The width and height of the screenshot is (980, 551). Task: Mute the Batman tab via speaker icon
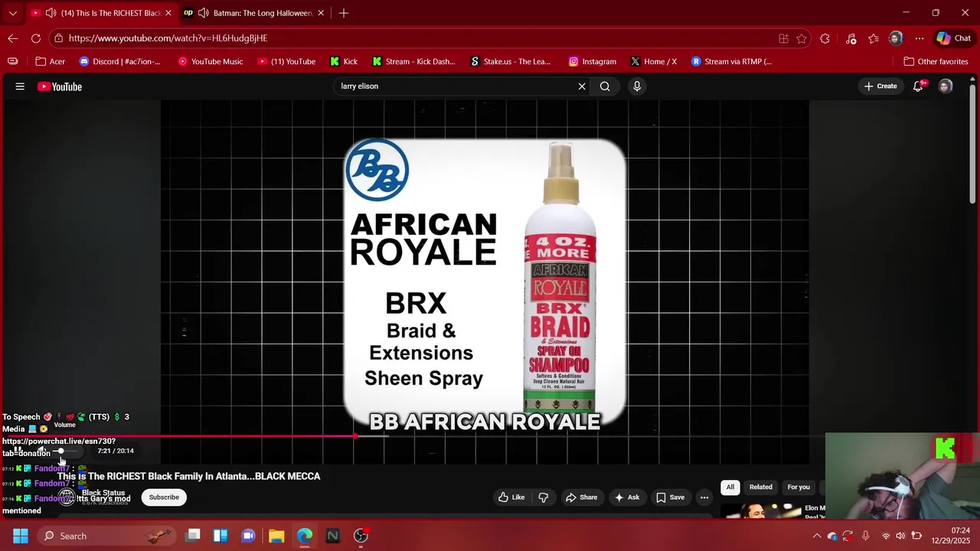click(x=203, y=13)
